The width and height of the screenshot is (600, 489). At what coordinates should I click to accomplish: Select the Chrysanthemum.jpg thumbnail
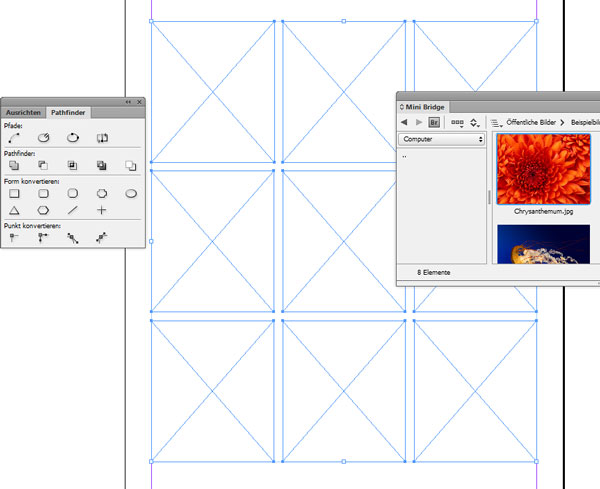click(x=543, y=168)
